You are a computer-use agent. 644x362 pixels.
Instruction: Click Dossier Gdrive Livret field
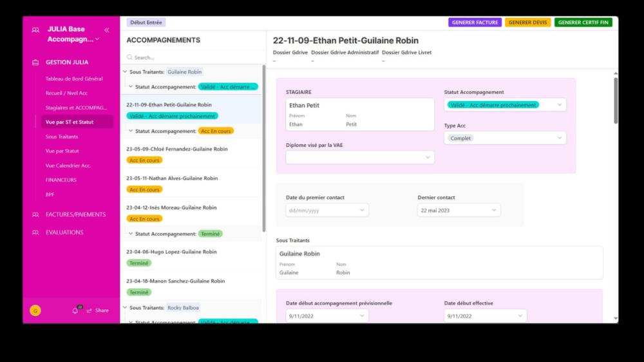click(406, 56)
